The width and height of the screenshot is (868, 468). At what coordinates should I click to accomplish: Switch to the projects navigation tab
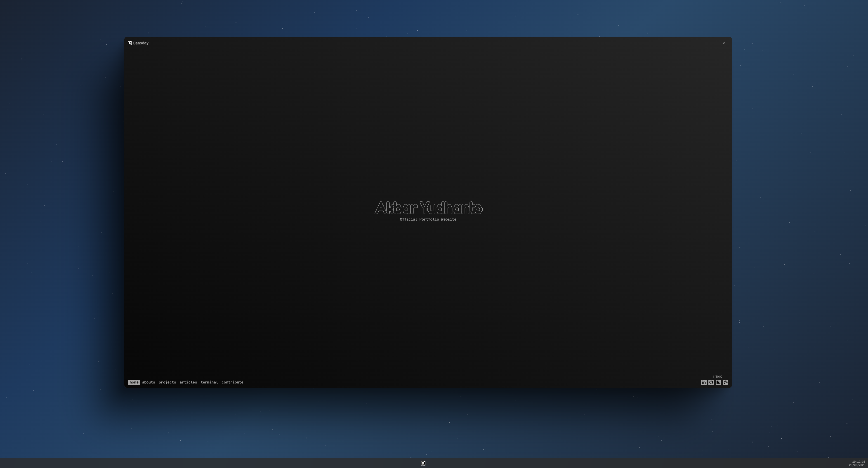167,382
